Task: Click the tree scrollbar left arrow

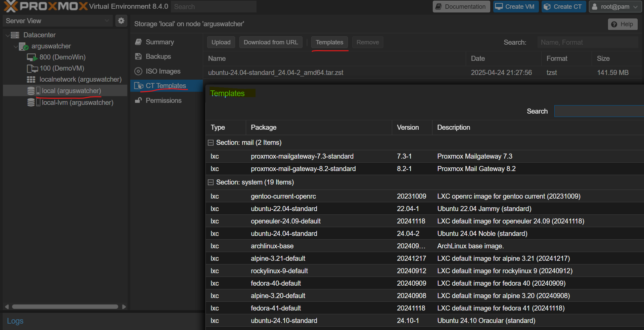Action: click(x=7, y=307)
